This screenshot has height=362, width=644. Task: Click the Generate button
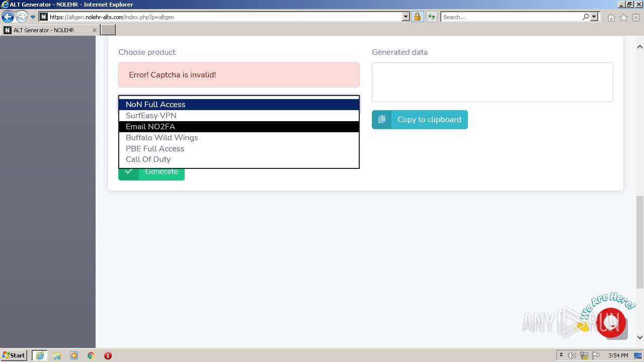click(151, 172)
